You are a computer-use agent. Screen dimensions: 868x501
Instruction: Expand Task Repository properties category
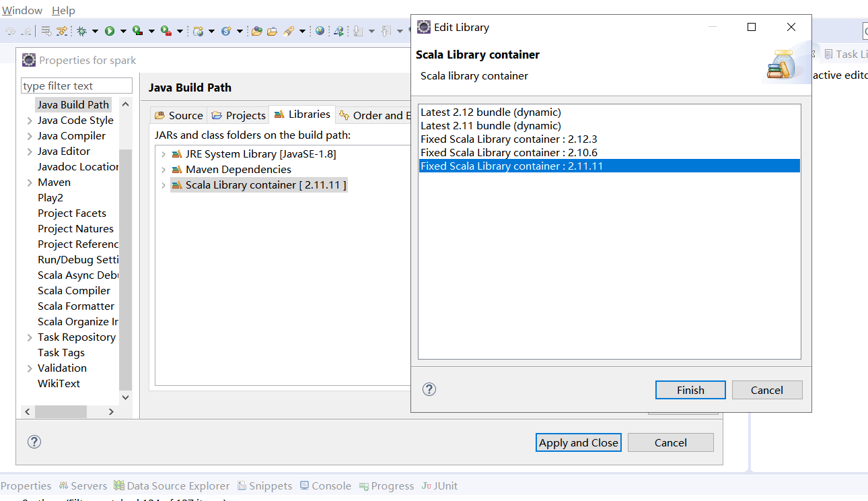coord(30,337)
